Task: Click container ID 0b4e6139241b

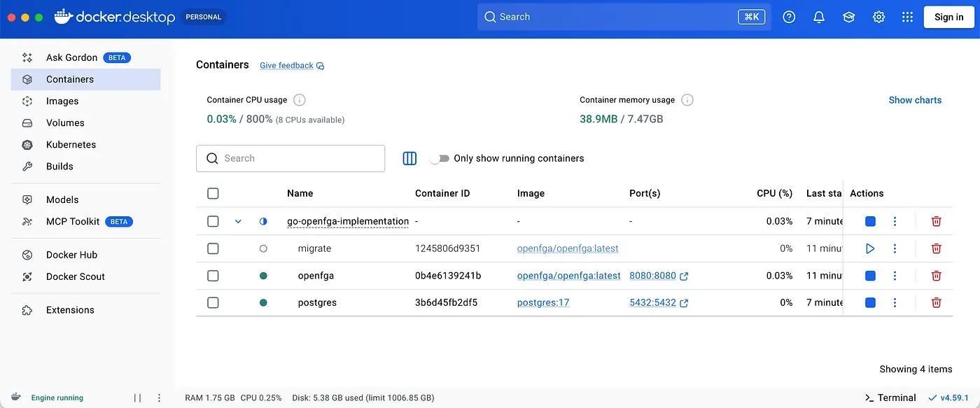Action: click(x=448, y=276)
